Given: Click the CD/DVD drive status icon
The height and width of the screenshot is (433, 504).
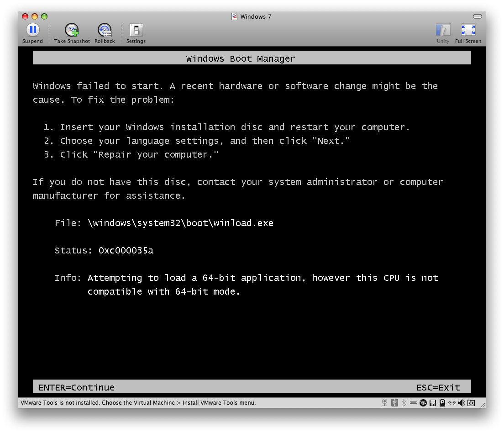Looking at the screenshot, I should click(x=423, y=403).
